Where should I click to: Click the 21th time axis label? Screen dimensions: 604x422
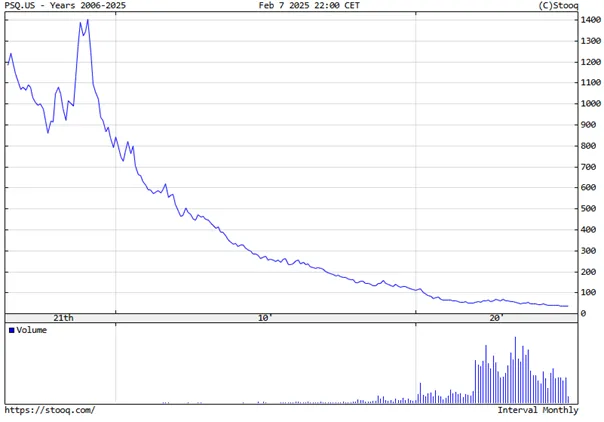63,318
